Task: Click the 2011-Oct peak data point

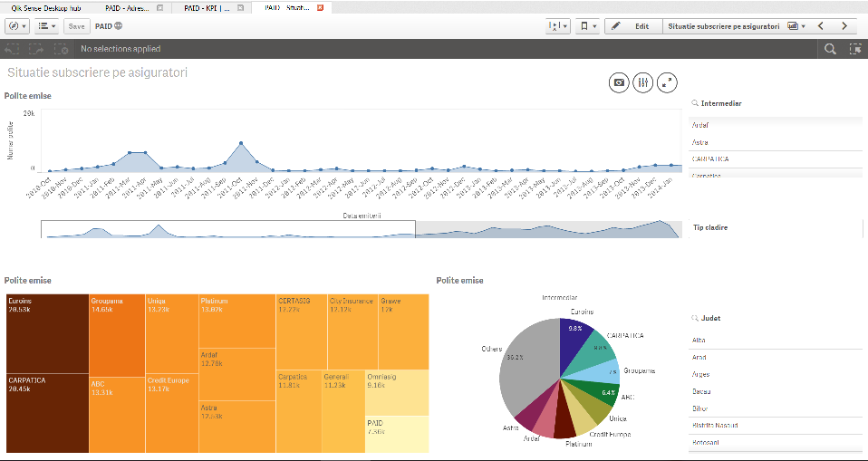Action: pyautogui.click(x=241, y=143)
